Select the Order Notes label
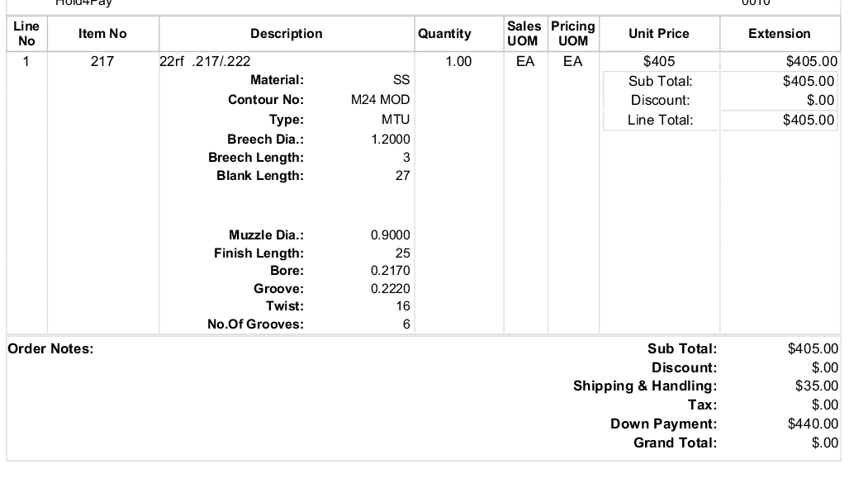The height and width of the screenshot is (497, 868). (50, 348)
